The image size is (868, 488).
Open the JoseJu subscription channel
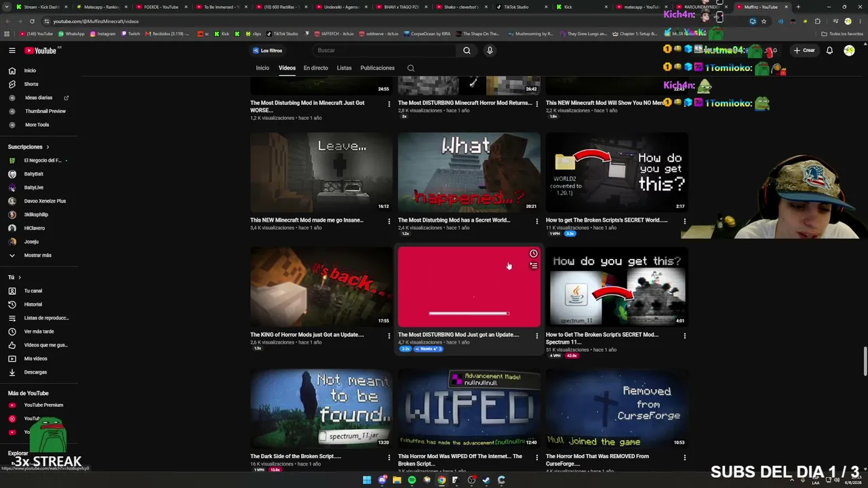tap(31, 242)
